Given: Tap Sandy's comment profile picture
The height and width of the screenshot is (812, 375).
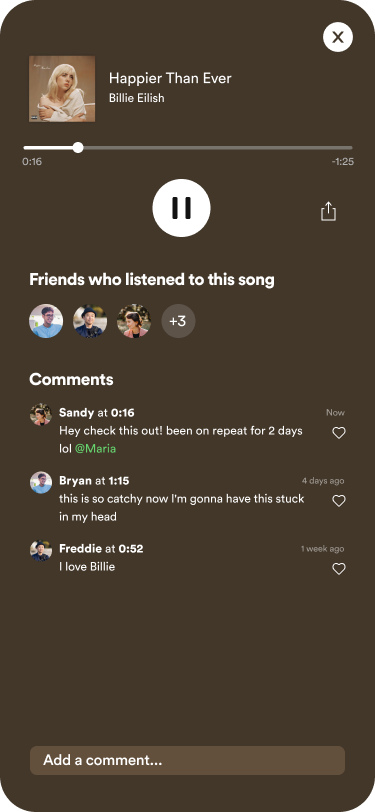Looking at the screenshot, I should click(41, 414).
